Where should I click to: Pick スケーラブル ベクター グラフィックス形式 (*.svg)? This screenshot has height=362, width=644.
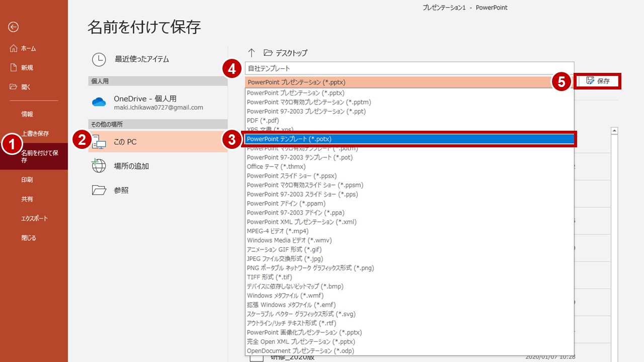click(410, 314)
